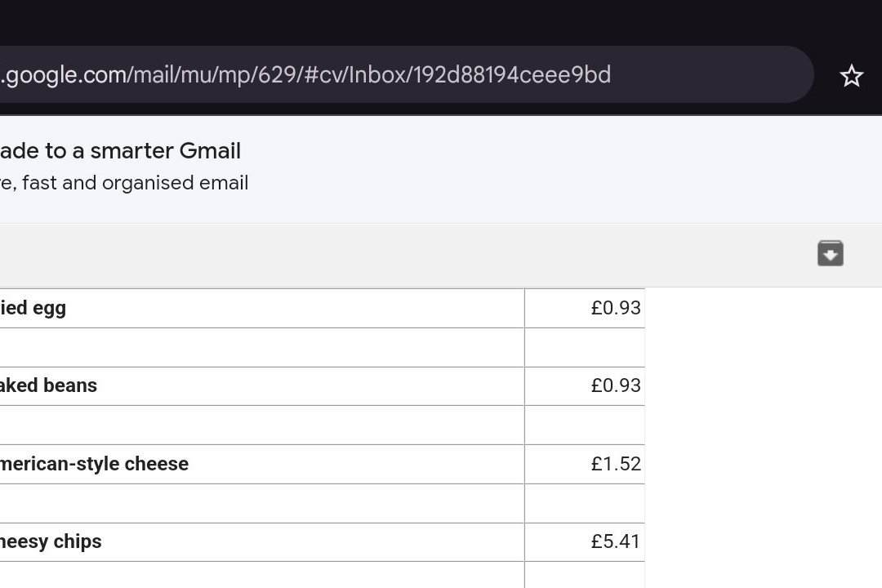This screenshot has width=882, height=588.
Task: Select the empty price cell below £1.52
Action: (585, 503)
